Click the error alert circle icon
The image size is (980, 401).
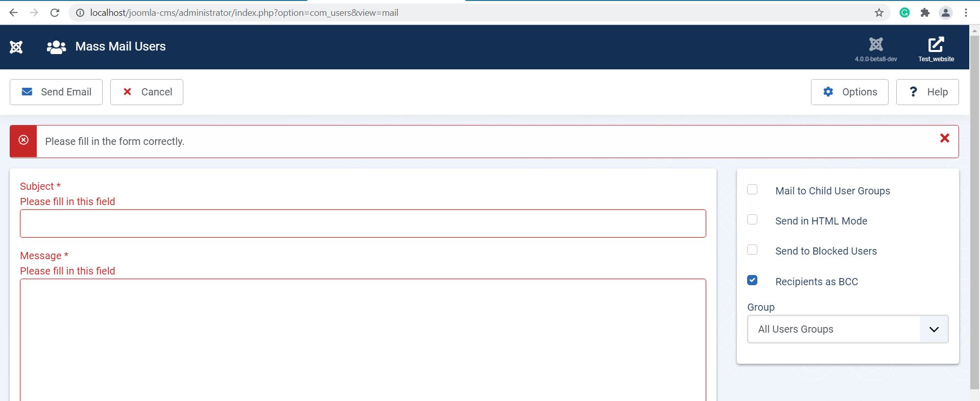[x=23, y=140]
